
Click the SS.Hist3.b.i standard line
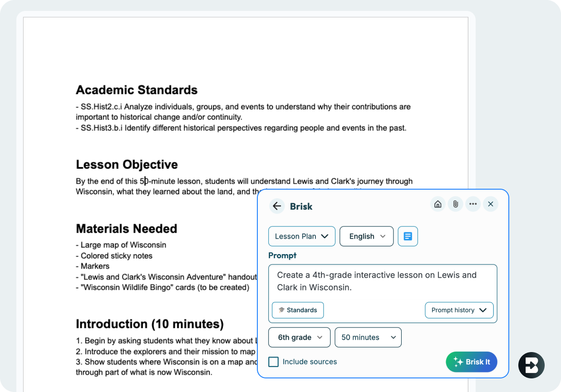241,128
